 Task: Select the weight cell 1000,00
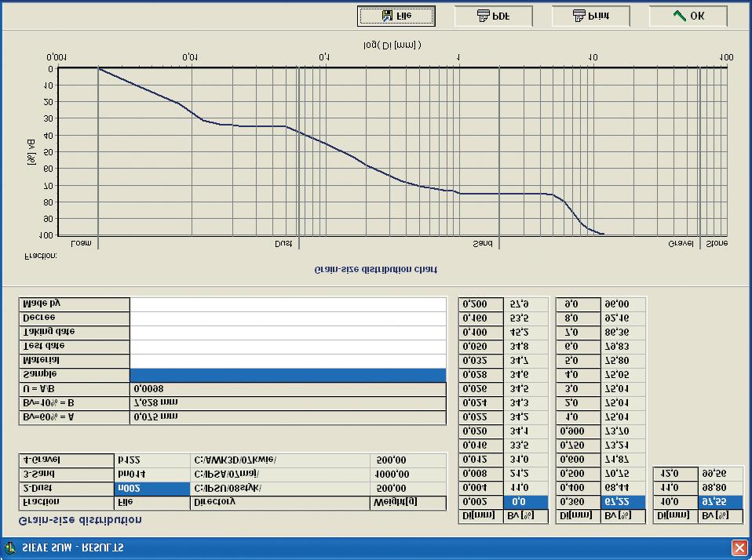click(x=408, y=475)
